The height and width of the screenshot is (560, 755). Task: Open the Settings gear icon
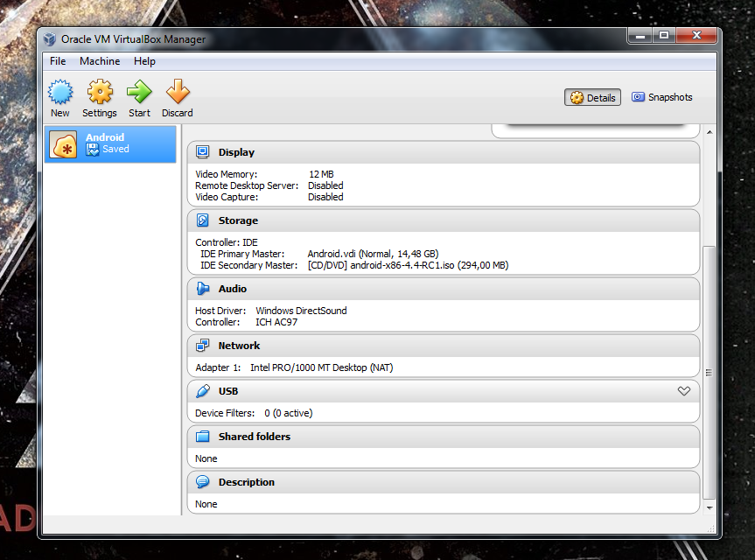click(x=100, y=92)
